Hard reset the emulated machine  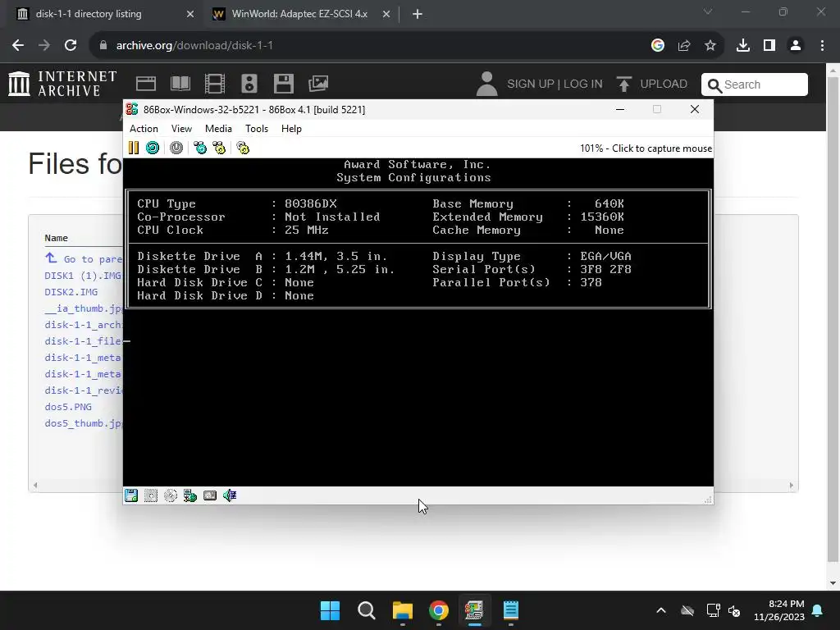pos(153,148)
